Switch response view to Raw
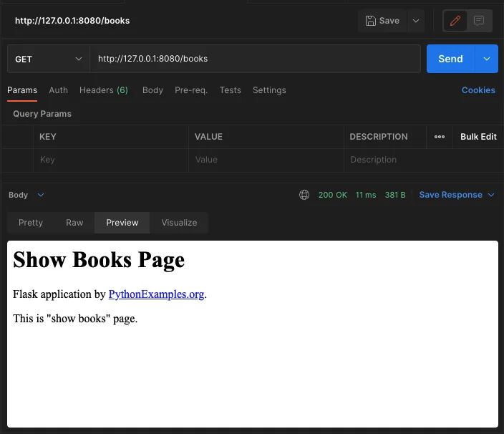Image resolution: width=504 pixels, height=434 pixels. (74, 223)
